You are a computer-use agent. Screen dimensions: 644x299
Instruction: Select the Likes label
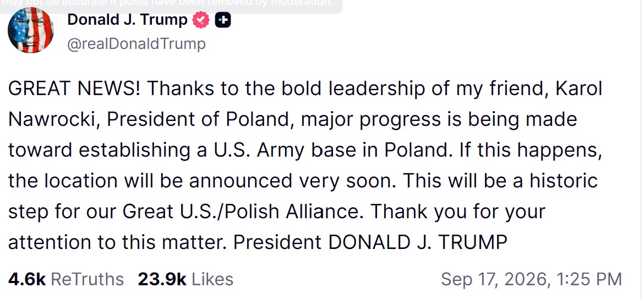[212, 279]
